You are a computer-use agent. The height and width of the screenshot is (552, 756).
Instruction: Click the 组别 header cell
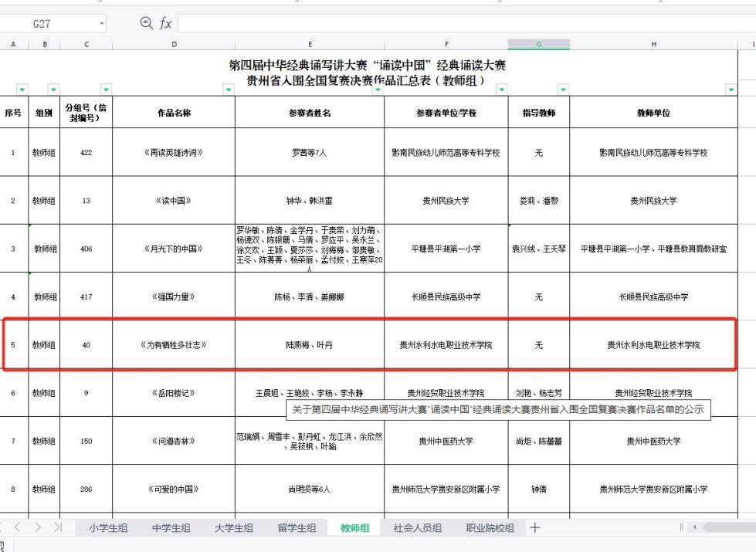tap(44, 112)
